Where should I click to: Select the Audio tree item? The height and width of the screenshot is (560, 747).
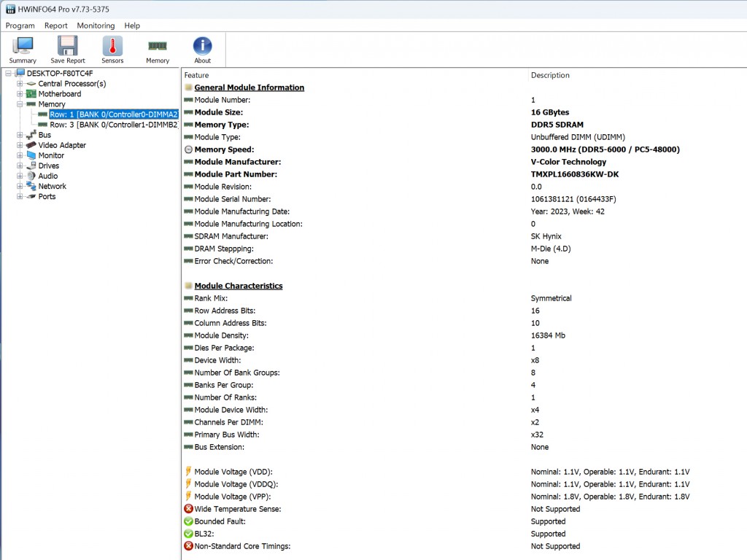point(48,176)
